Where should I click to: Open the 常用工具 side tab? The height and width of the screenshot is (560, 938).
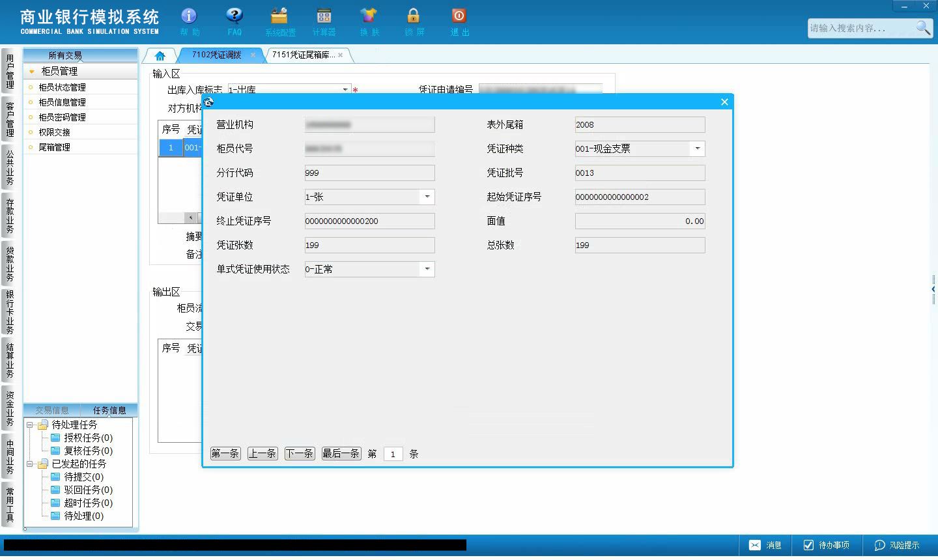[9, 505]
